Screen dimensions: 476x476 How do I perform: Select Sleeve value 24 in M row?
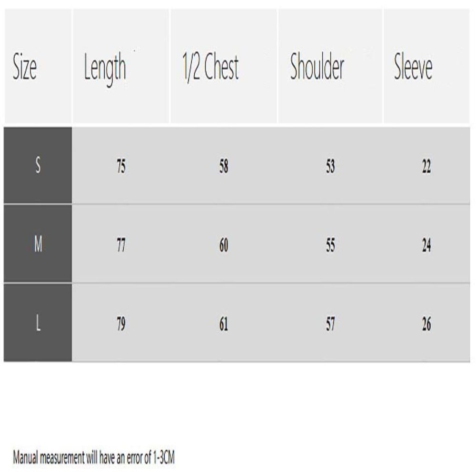point(426,246)
